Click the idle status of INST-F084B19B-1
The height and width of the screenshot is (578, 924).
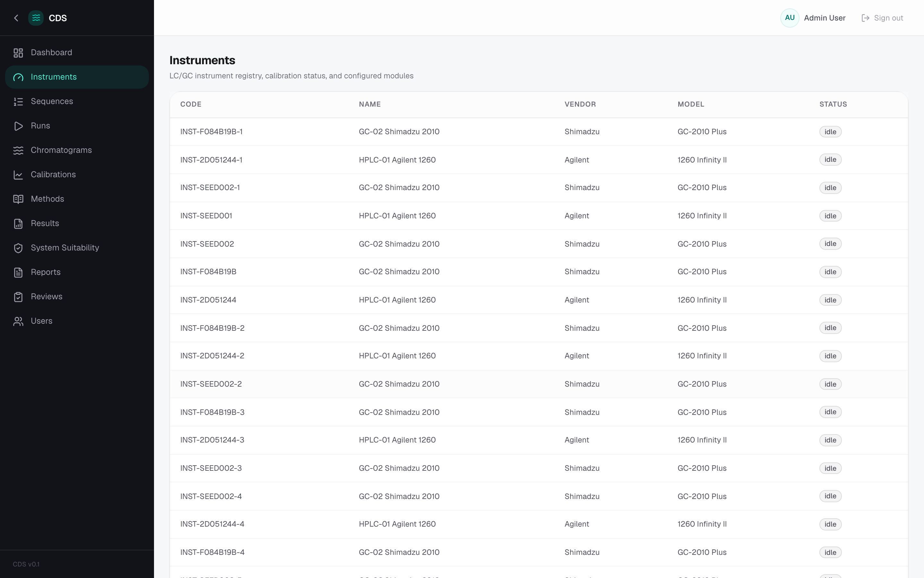(x=830, y=132)
